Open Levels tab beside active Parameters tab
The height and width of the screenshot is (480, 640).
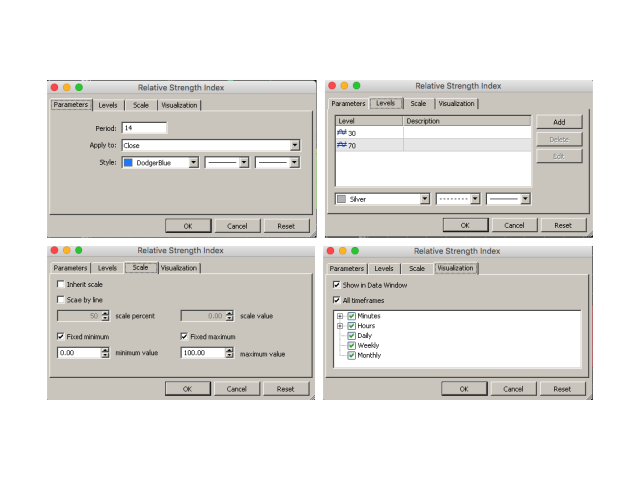pyautogui.click(x=107, y=104)
